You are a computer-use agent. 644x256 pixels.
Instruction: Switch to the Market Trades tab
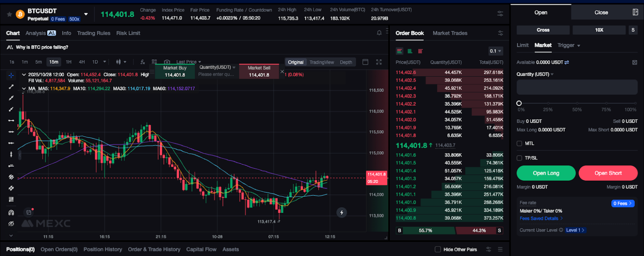click(450, 33)
